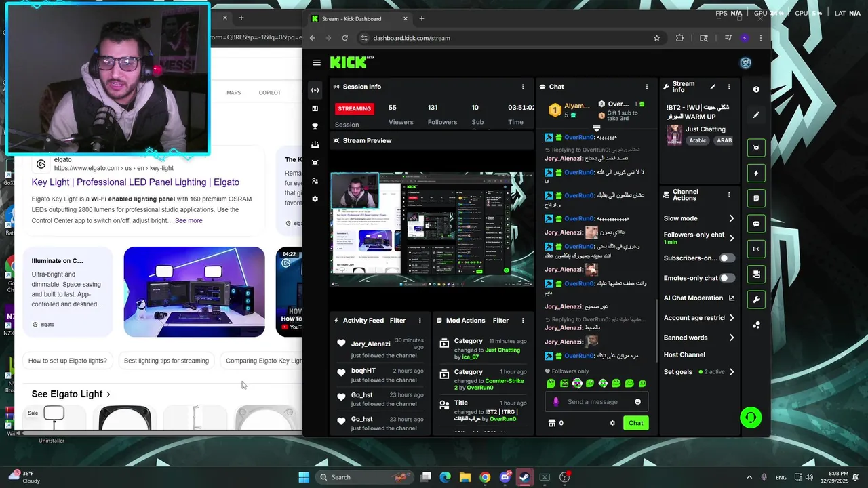Open Mod Actions Filter dropdown
The width and height of the screenshot is (868, 488).
[500, 321]
